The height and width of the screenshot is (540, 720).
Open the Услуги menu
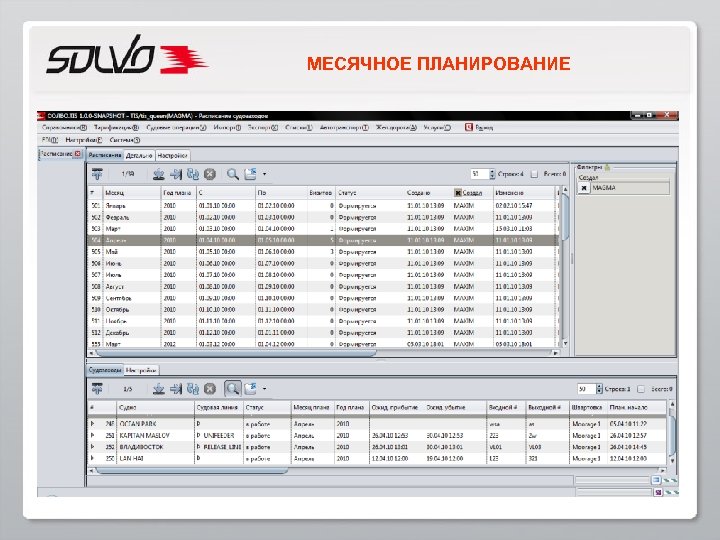pos(437,128)
